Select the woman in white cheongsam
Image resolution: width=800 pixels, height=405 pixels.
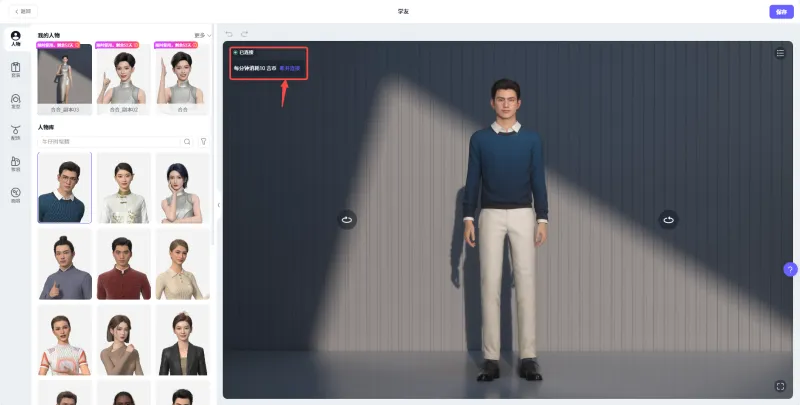click(x=123, y=188)
